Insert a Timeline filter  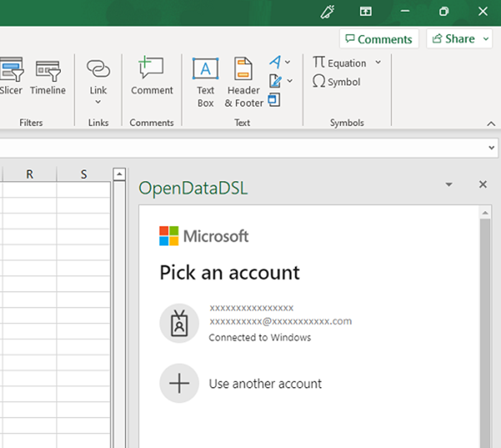tap(48, 76)
